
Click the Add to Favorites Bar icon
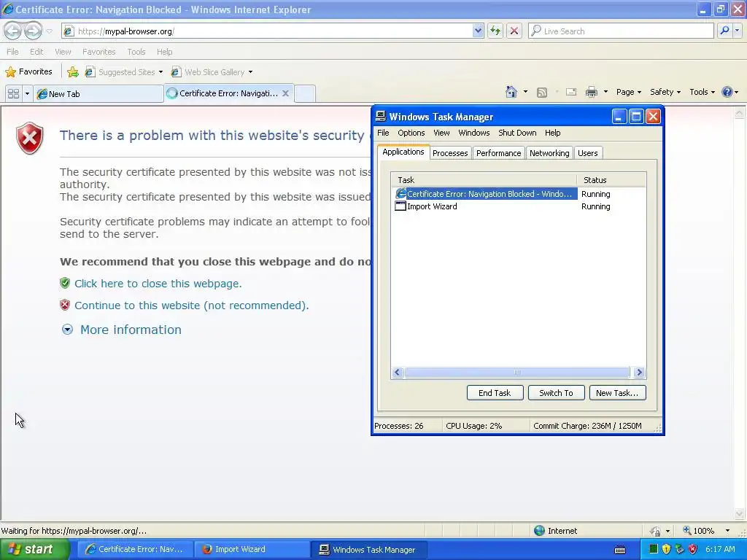pyautogui.click(x=73, y=72)
